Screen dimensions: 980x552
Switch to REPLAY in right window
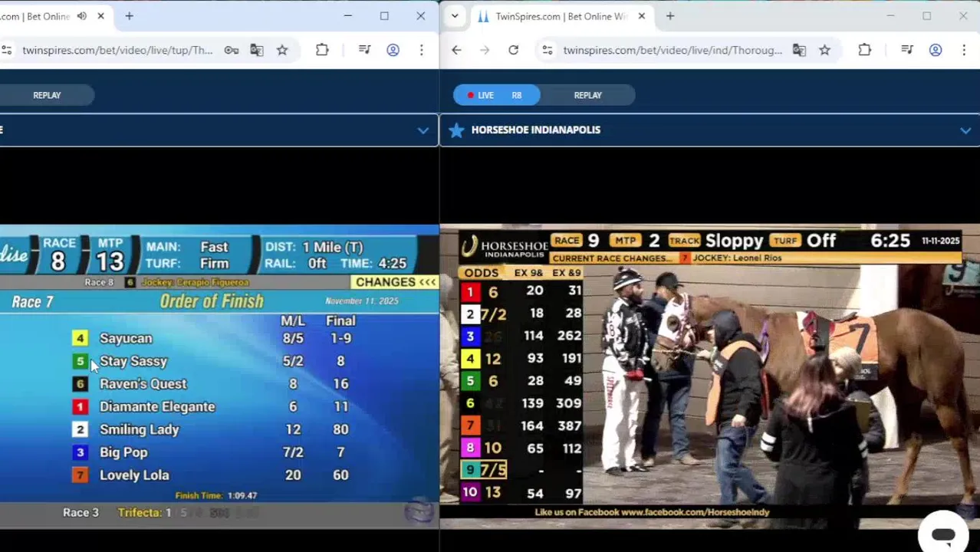[588, 95]
